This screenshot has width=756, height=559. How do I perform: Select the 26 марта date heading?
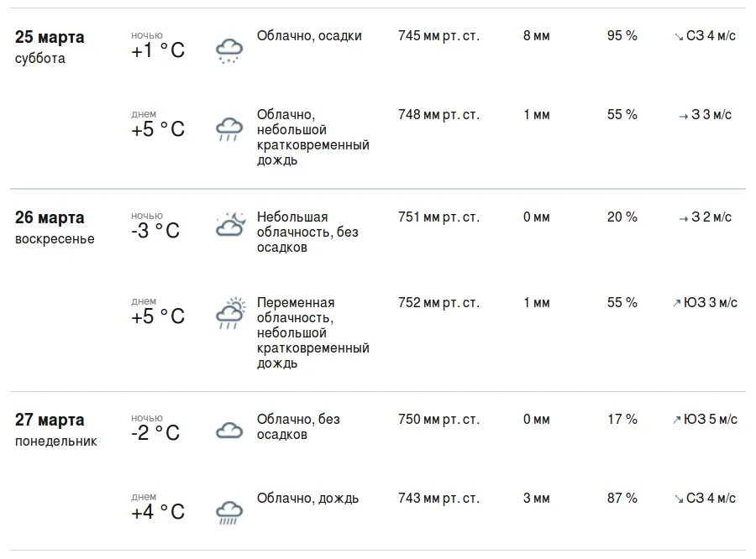[x=50, y=218]
